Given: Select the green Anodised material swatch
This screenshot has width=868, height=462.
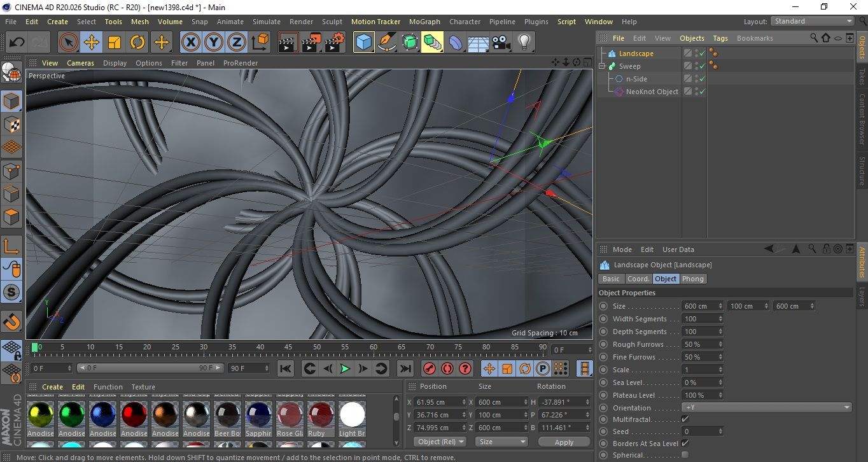Looking at the screenshot, I should (x=72, y=415).
